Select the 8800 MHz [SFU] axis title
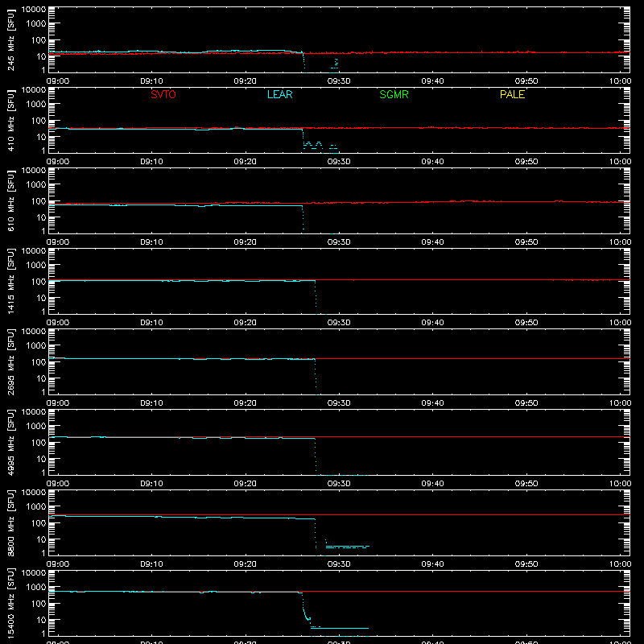The width and height of the screenshot is (644, 644). pyautogui.click(x=11, y=522)
